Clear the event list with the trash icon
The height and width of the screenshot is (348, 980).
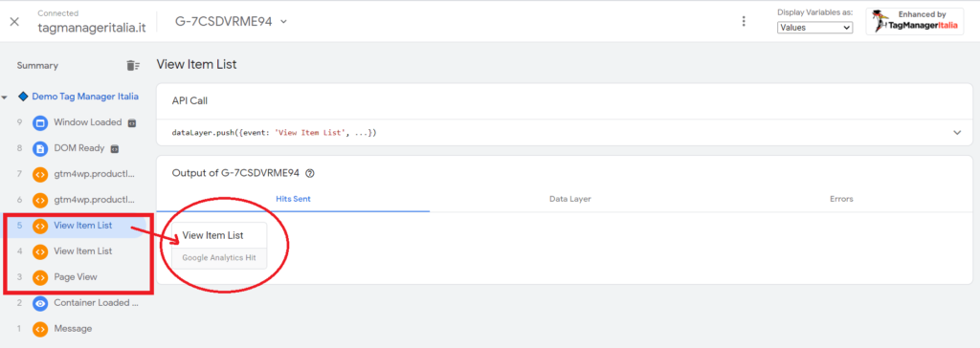point(132,66)
